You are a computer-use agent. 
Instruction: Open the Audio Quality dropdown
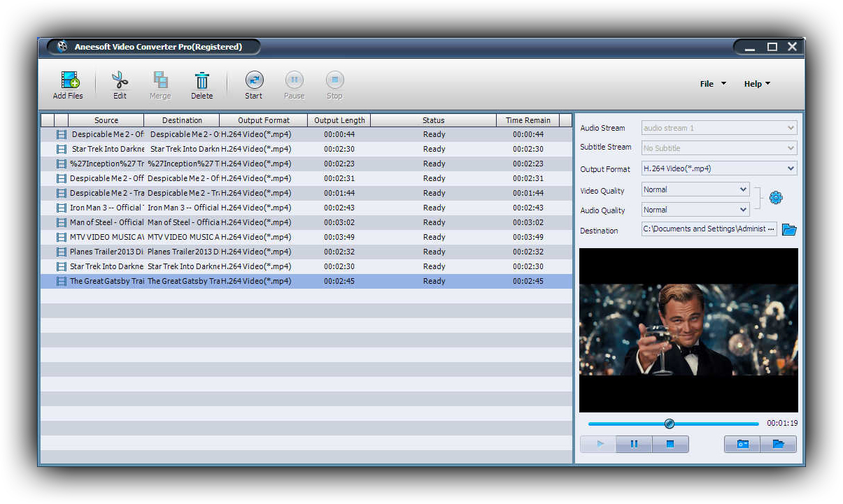coord(695,210)
